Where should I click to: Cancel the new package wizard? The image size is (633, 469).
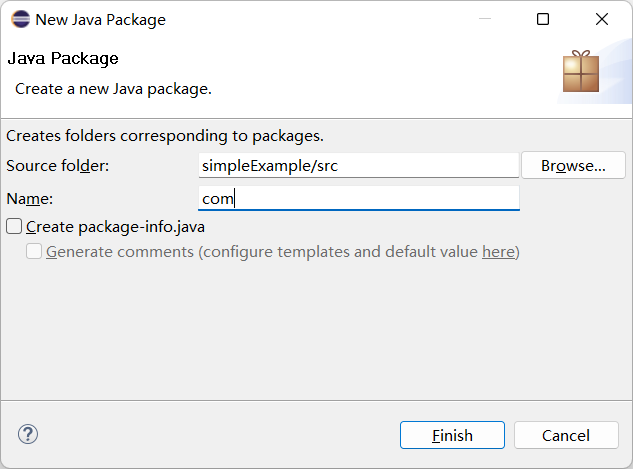[x=566, y=435]
